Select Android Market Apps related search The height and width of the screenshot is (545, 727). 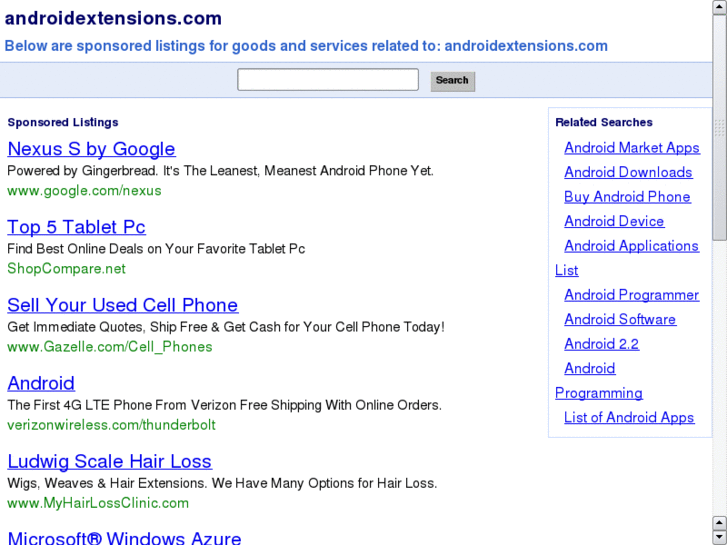pyautogui.click(x=631, y=148)
